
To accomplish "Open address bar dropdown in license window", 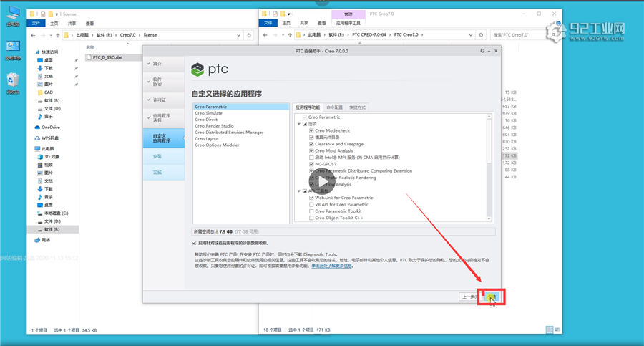I will (238, 35).
